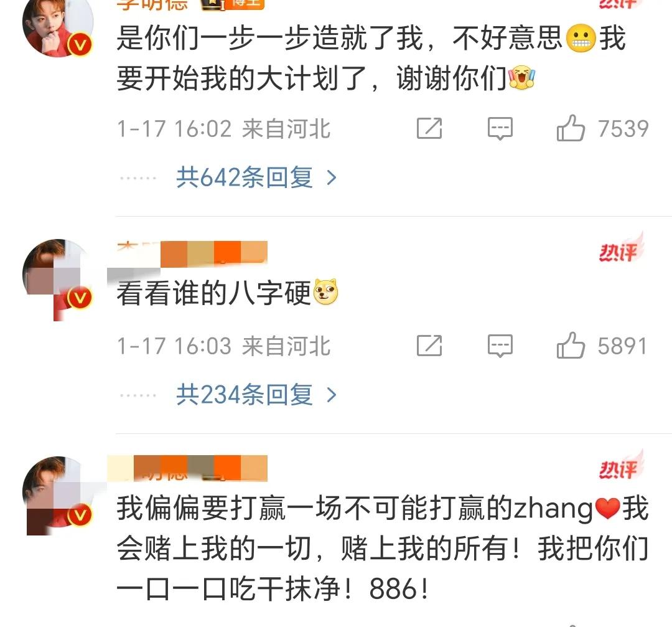The height and width of the screenshot is (627, 672).
Task: Tap the chevron next to 共234条回复
Action: [x=331, y=395]
